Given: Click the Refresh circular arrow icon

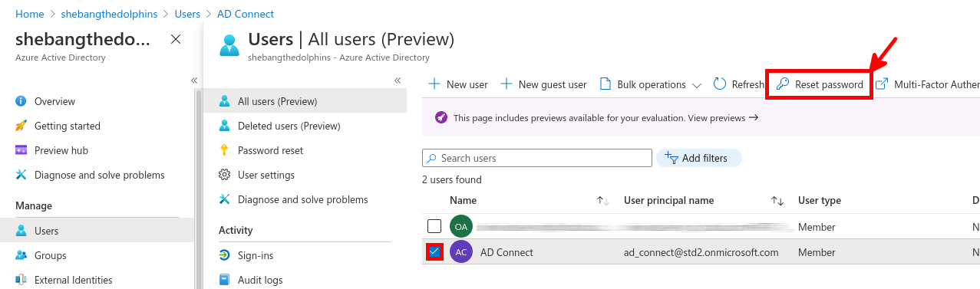Looking at the screenshot, I should [x=720, y=84].
